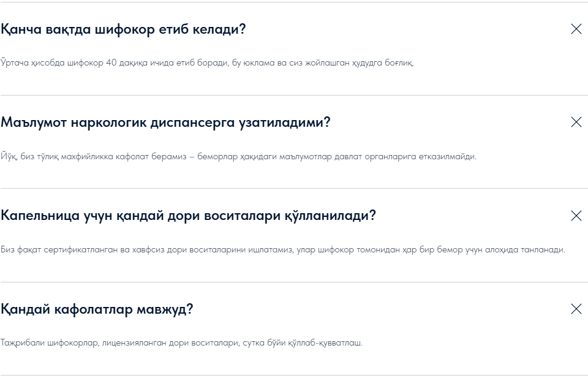Close the "Маълумот наркологик диспансерга узатиладими?" item via X icon
The image size is (588, 378).
coord(576,122)
